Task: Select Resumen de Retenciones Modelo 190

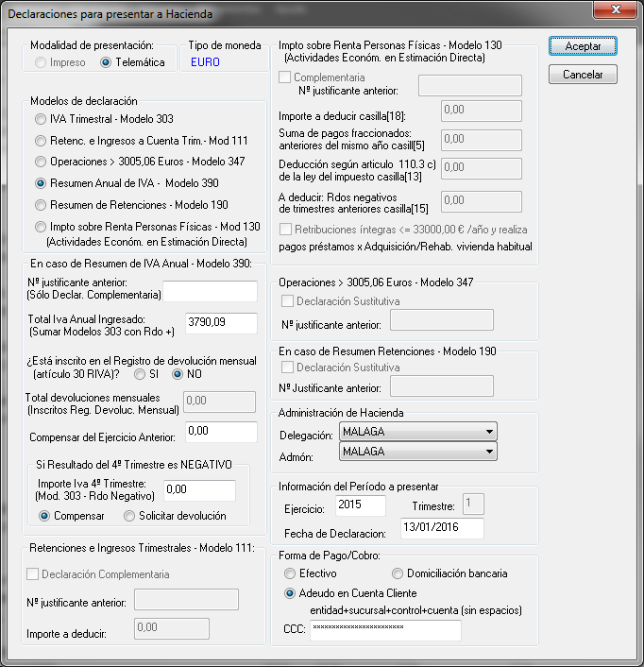Action: pyautogui.click(x=131, y=205)
